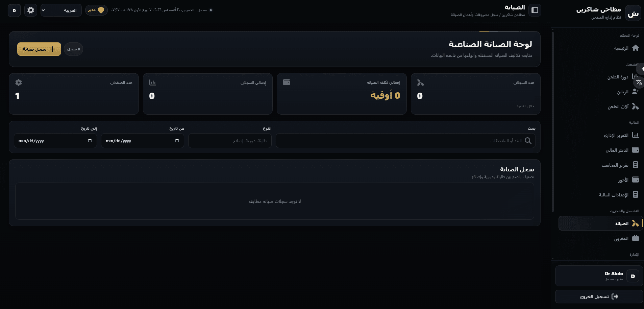This screenshot has width=644, height=309.
Task: Click the من تاريخ date field
Action: click(143, 141)
